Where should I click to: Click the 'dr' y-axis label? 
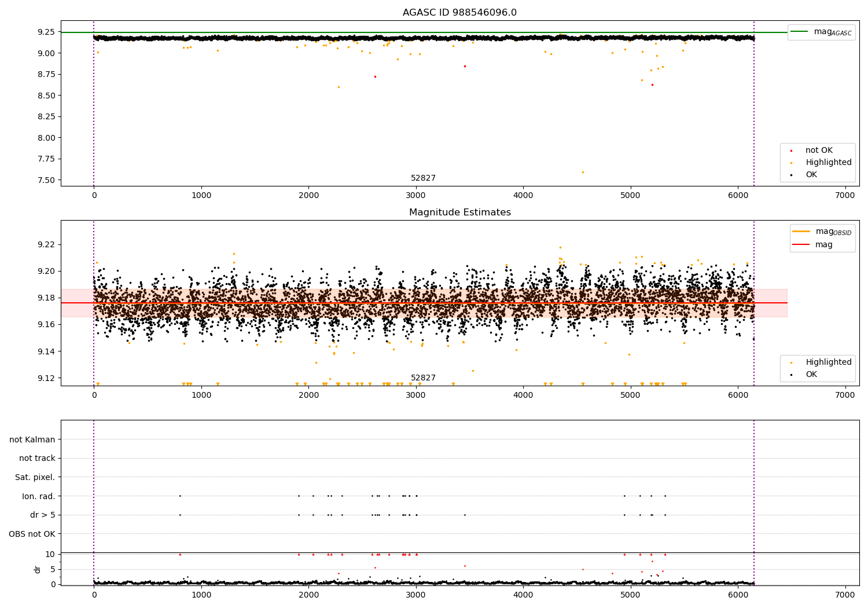(x=38, y=569)
